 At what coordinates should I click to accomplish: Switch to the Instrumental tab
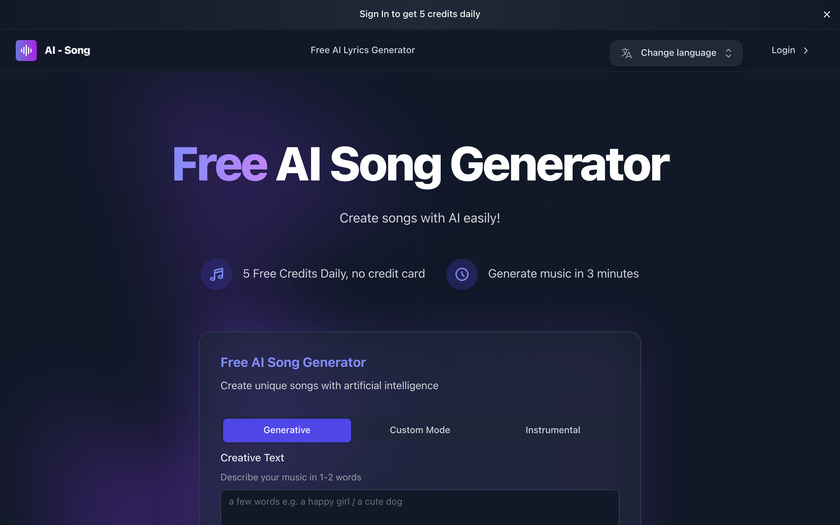[552, 430]
